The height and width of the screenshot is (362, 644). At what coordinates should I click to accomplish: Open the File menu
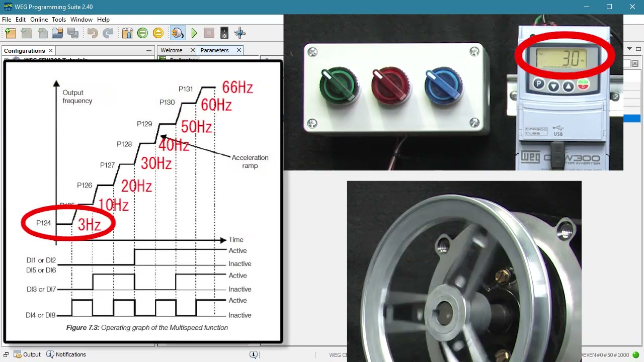(x=7, y=20)
